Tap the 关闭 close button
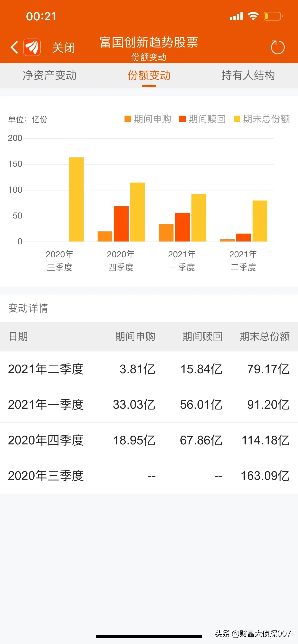 [x=64, y=47]
